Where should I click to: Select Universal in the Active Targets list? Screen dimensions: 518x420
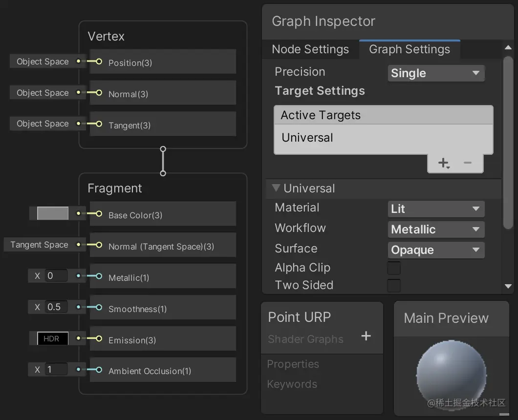point(308,138)
